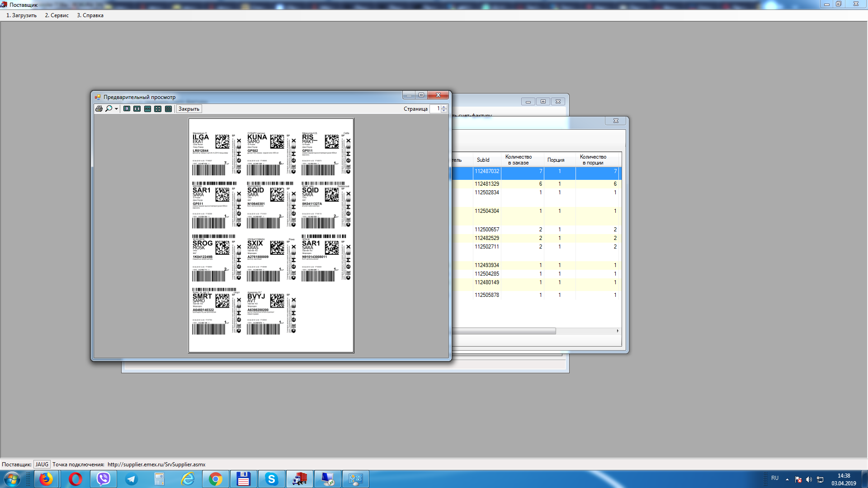Open Opera from the taskbar

coord(75,479)
